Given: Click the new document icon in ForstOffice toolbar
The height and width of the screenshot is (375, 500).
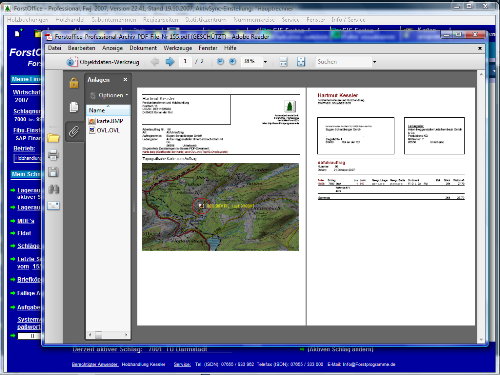Looking at the screenshot, I should tap(18, 33).
